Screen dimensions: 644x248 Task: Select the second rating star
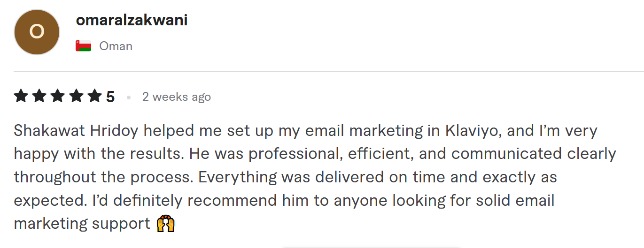pyautogui.click(x=39, y=97)
